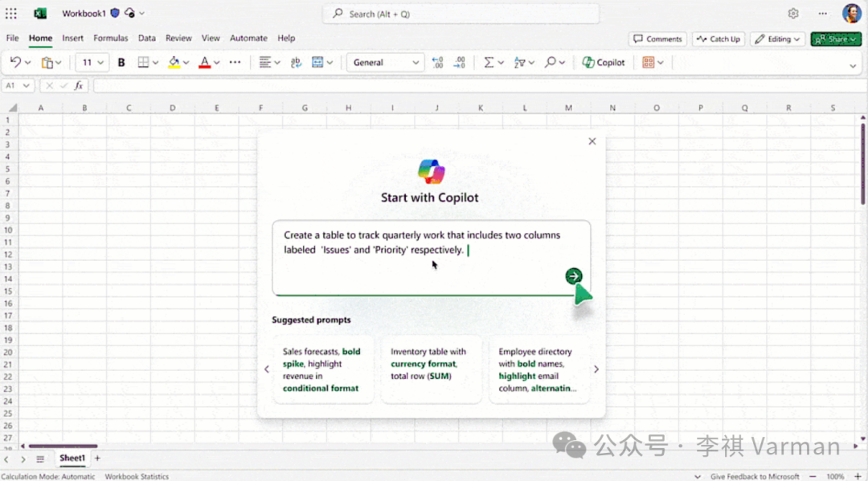Click the Sort and Filter icon
Image resolution: width=868 pixels, height=481 pixels.
[519, 63]
